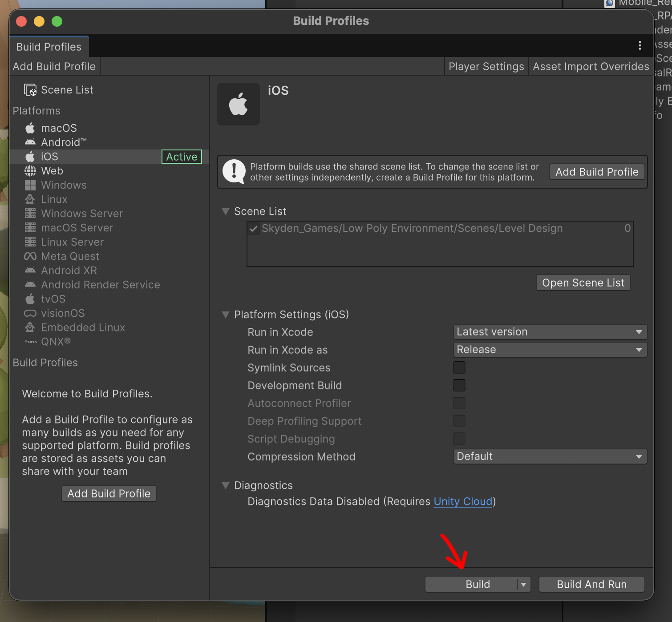
Task: Click the iOS platform Apple icon in sidebar
Action: [30, 157]
